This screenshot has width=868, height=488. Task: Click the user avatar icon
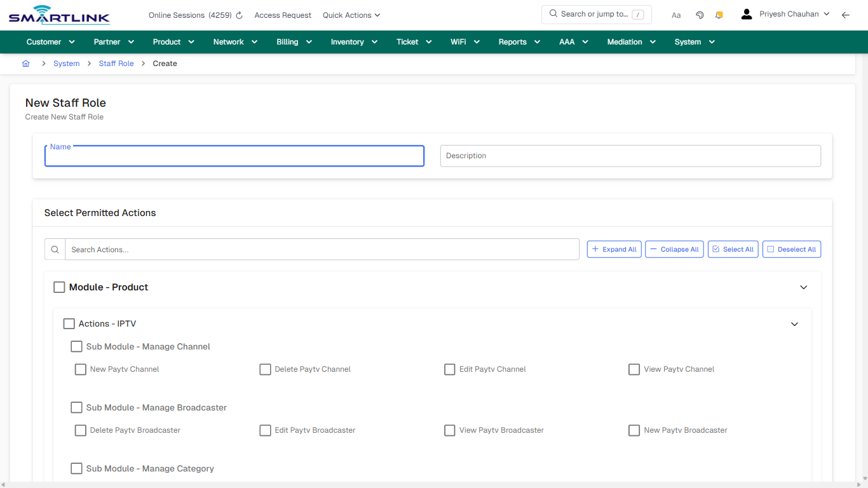pos(746,13)
